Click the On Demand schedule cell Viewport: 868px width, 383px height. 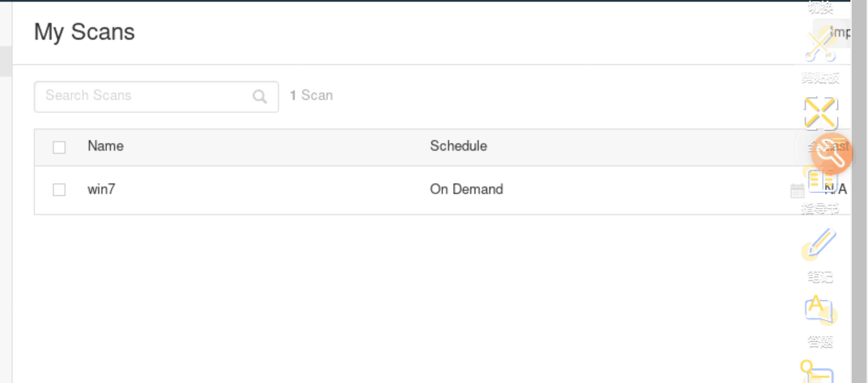466,189
